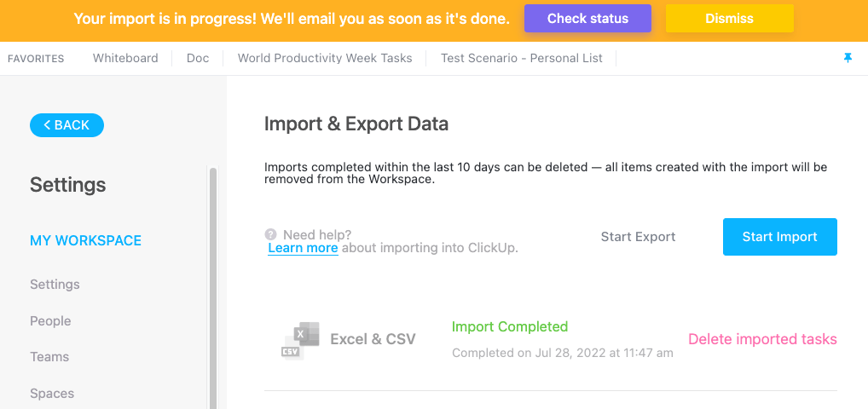Click the Excel & CSV file icon
Viewport: 868px width, 409px height.
[300, 340]
